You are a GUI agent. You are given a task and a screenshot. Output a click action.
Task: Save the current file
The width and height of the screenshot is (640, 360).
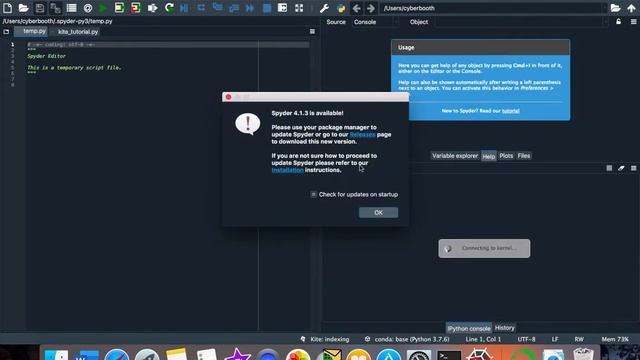coord(40,8)
